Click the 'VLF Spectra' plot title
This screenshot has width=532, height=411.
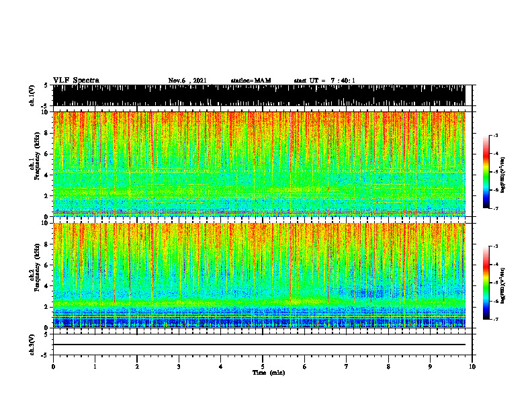coord(76,81)
